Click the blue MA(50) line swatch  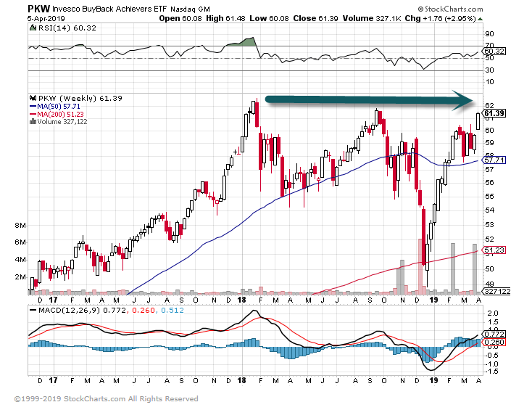tap(33, 107)
